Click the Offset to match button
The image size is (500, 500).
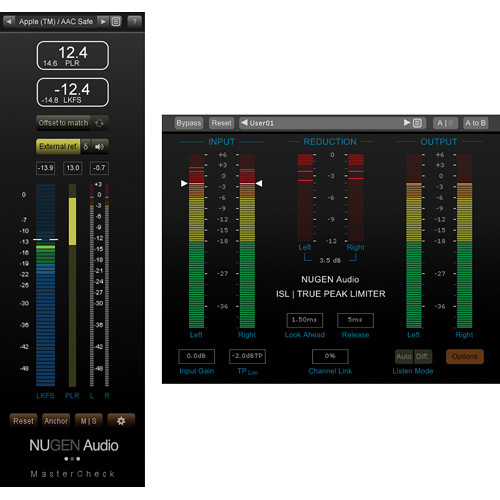pos(63,123)
